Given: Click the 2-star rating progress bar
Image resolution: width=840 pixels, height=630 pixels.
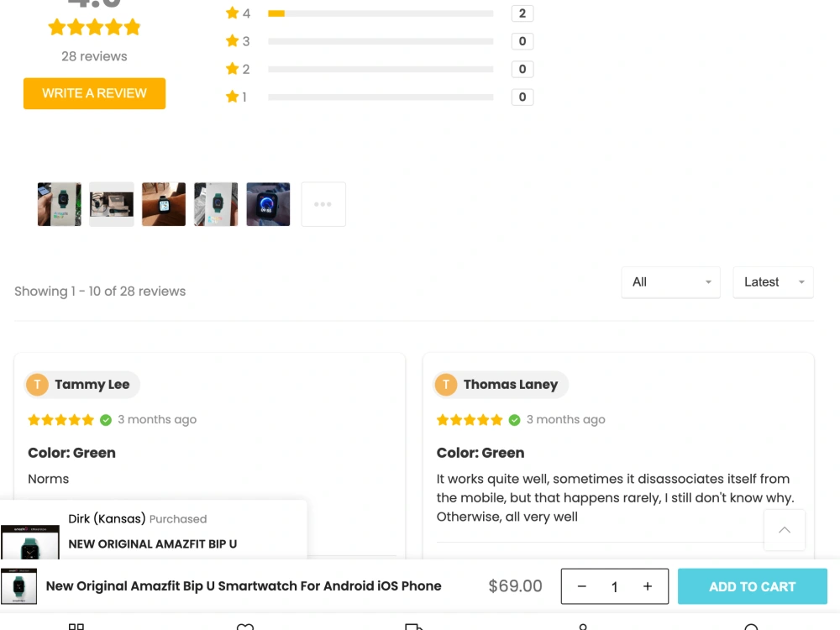Looking at the screenshot, I should (380, 69).
